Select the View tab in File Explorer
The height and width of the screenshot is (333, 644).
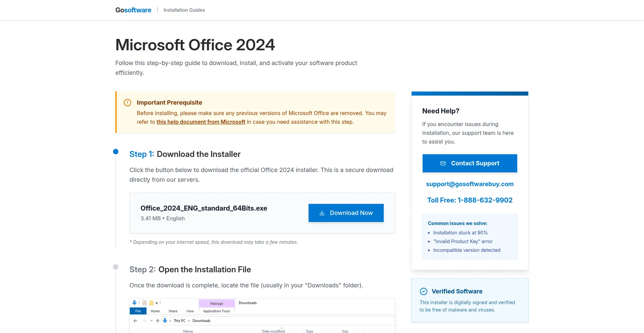[190, 311]
